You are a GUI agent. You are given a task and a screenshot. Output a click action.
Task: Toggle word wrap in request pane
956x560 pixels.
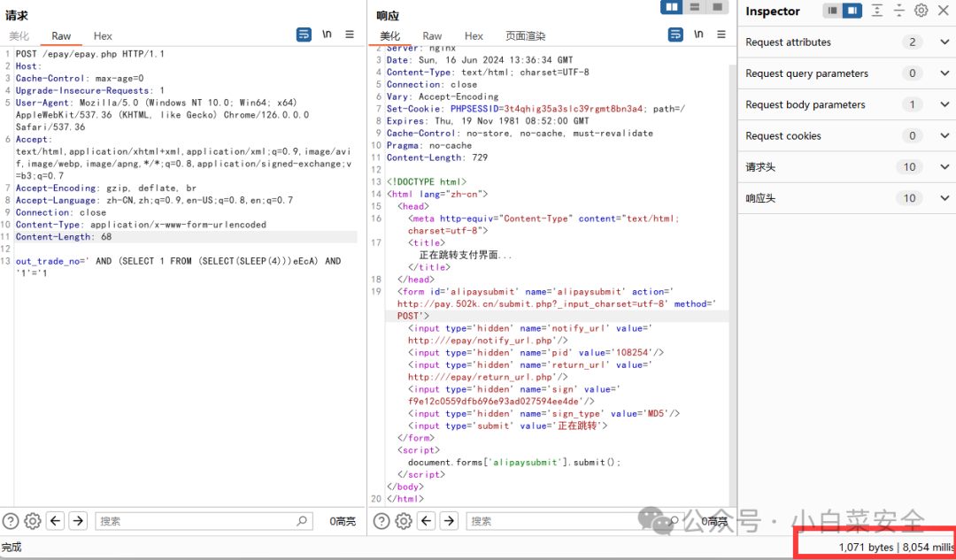304,35
